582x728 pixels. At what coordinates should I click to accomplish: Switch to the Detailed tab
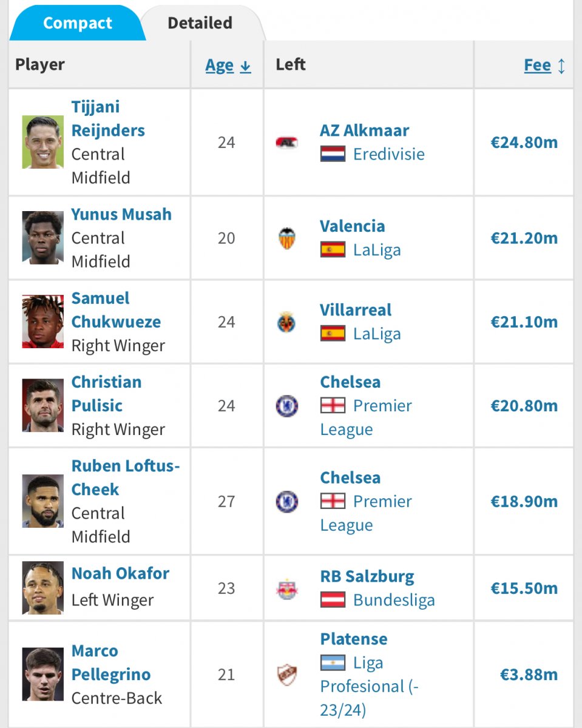point(200,23)
